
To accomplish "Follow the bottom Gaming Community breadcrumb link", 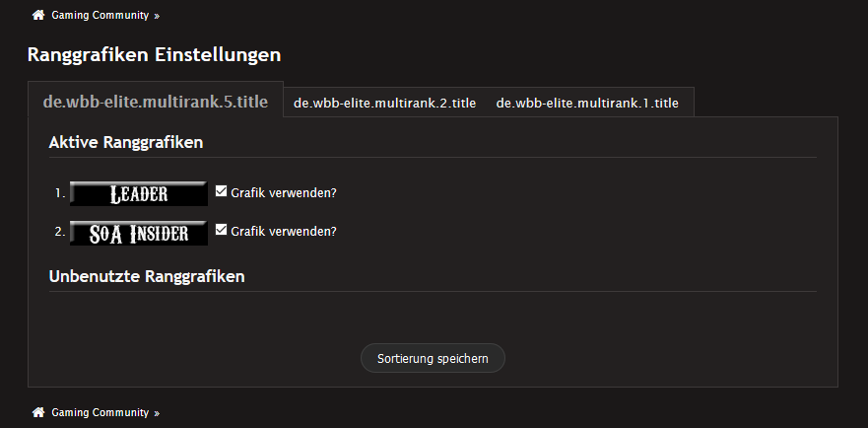I will point(100,412).
